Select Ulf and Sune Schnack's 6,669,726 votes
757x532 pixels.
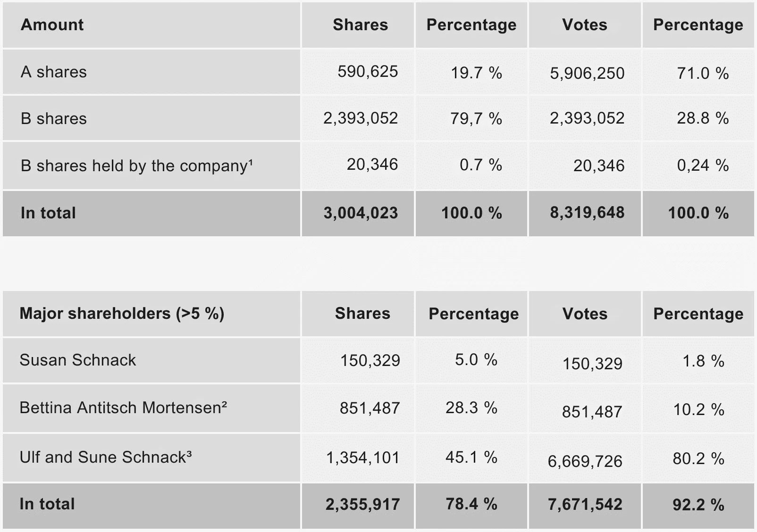pyautogui.click(x=585, y=461)
